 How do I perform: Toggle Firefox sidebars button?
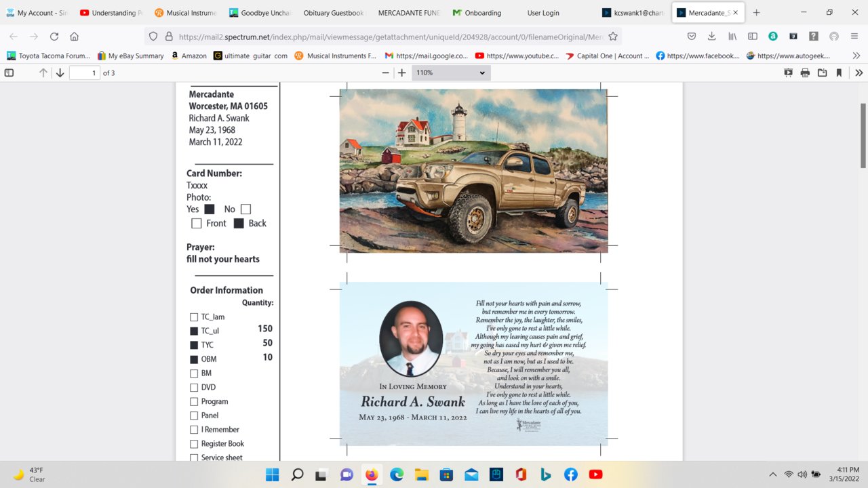pos(752,37)
